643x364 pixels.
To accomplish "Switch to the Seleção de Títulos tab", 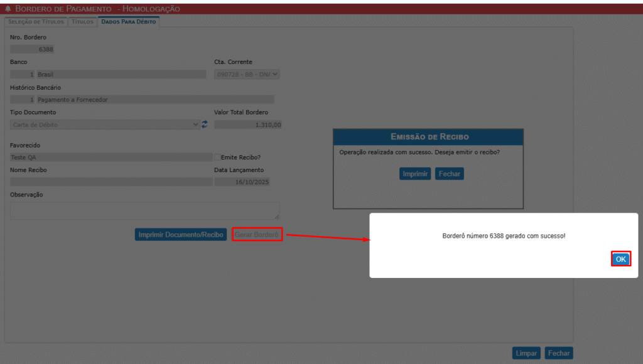I will [x=36, y=22].
